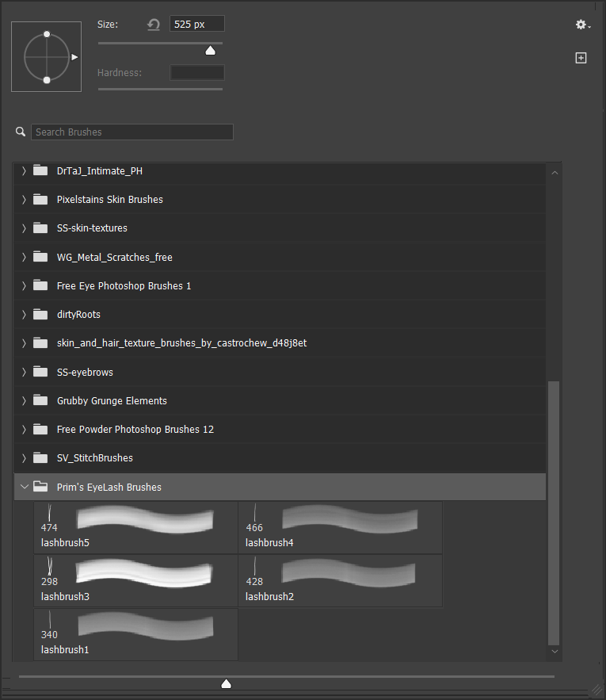Image resolution: width=606 pixels, height=700 pixels.
Task: Click the open Prim's EyeLash Brushes folder icon
Action: point(40,487)
